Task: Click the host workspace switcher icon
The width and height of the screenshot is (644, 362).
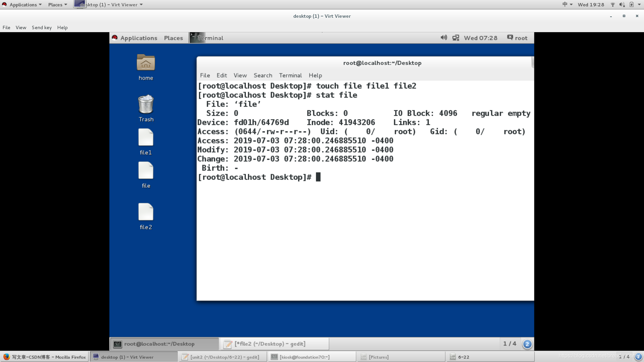Action: click(x=638, y=357)
